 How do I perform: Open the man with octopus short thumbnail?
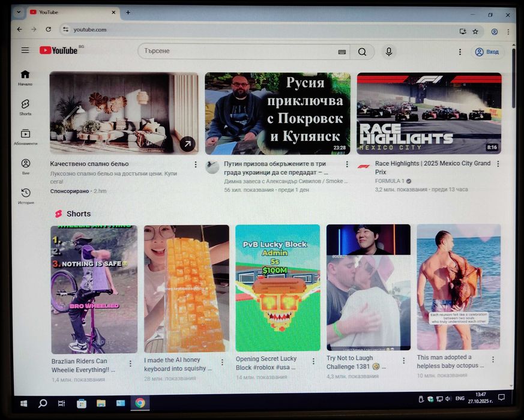click(459, 287)
